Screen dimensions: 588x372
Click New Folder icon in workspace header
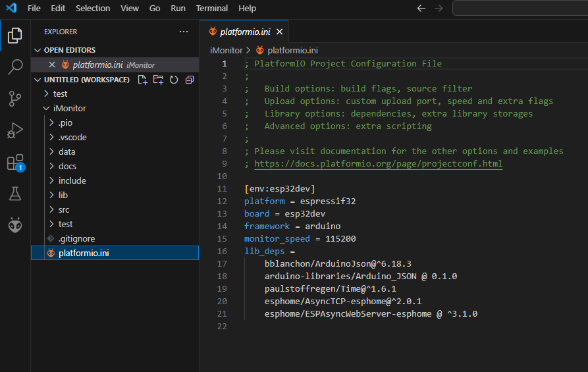[158, 80]
